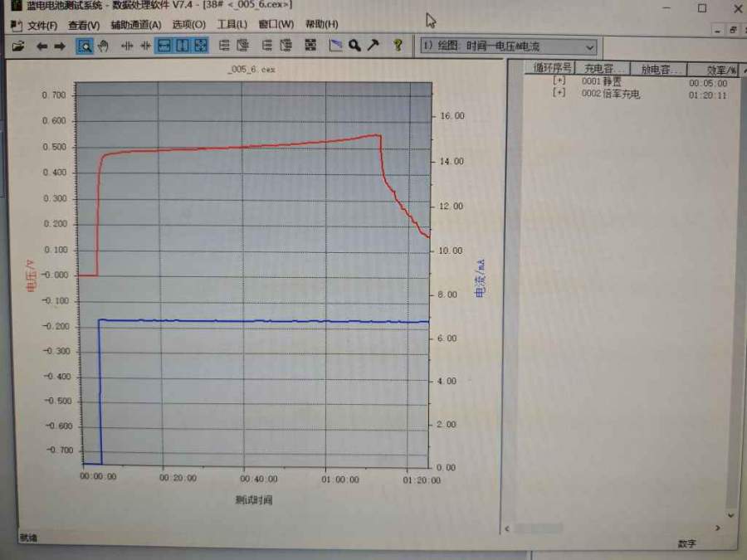This screenshot has height=560, width=747.
Task: Click the horizontal scrollbar left arrow
Action: tap(507, 528)
